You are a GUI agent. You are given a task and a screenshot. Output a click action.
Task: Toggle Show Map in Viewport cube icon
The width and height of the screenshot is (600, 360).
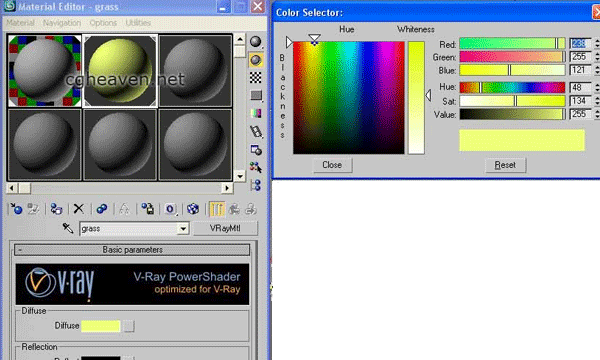click(x=193, y=209)
